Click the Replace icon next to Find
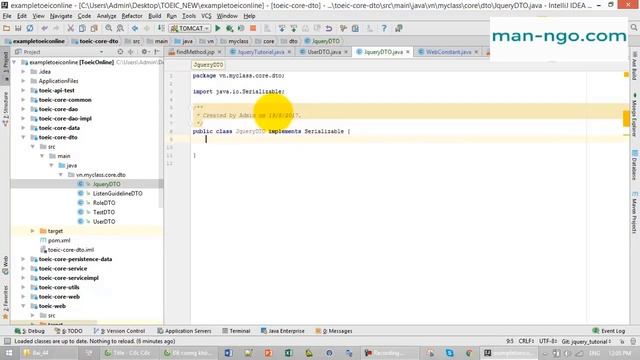The height and width of the screenshot is (360, 640). [120, 28]
